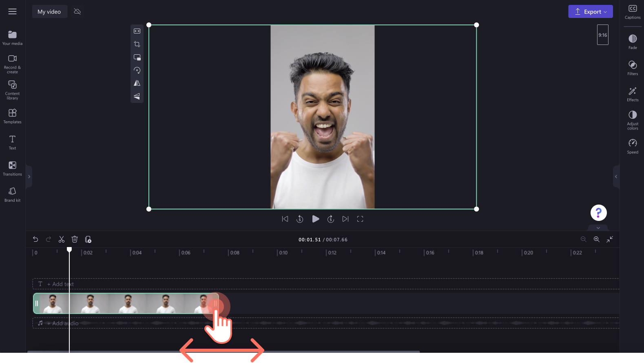The width and height of the screenshot is (644, 363).
Task: Open the Transitions panel
Action: 12,169
